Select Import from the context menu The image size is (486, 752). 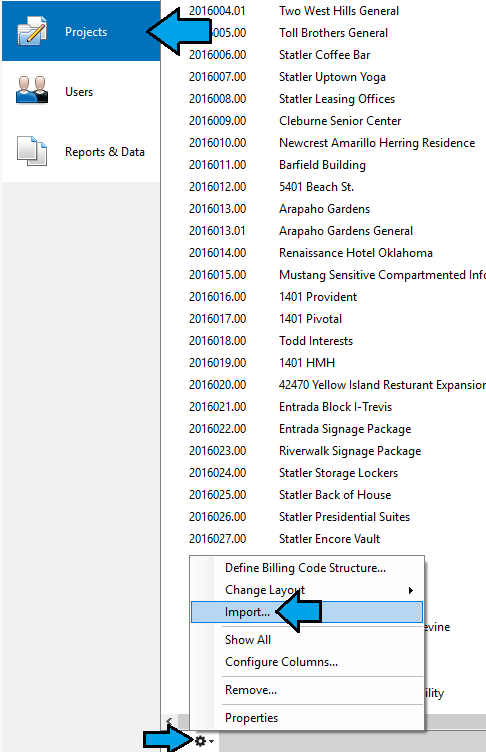[x=307, y=612]
